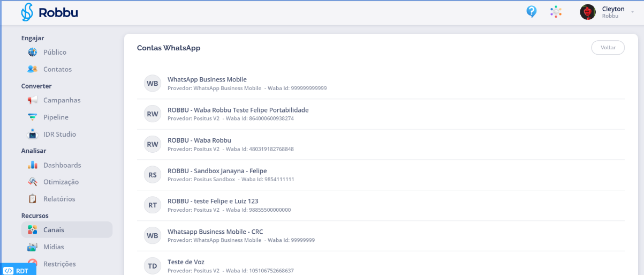
Task: Open Contatos people icon in sidebar
Action: tap(33, 69)
